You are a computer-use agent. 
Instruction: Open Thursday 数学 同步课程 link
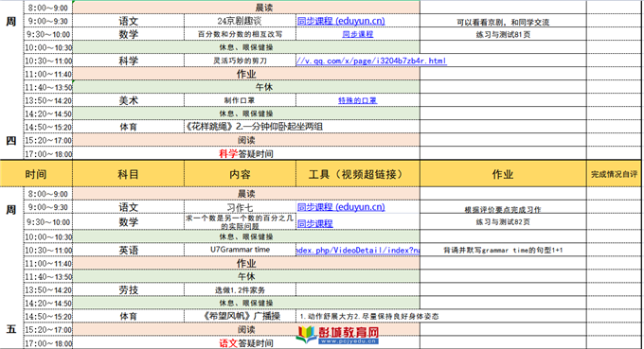click(x=357, y=34)
